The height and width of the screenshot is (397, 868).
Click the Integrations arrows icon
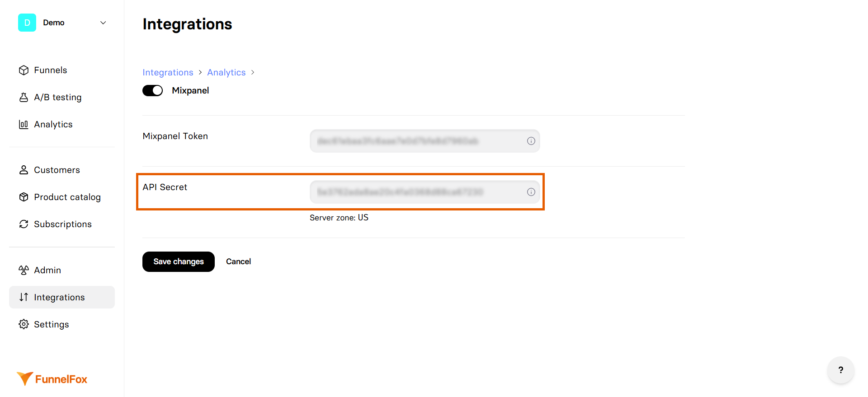coord(24,297)
